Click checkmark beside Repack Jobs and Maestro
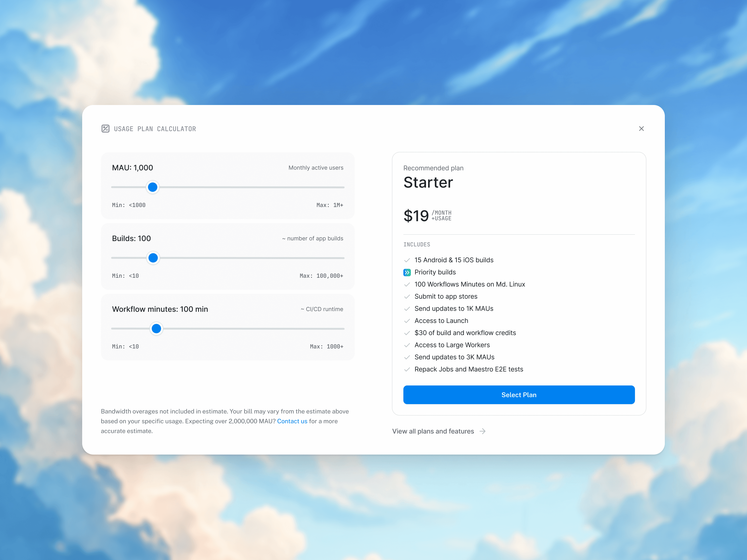 coord(407,370)
